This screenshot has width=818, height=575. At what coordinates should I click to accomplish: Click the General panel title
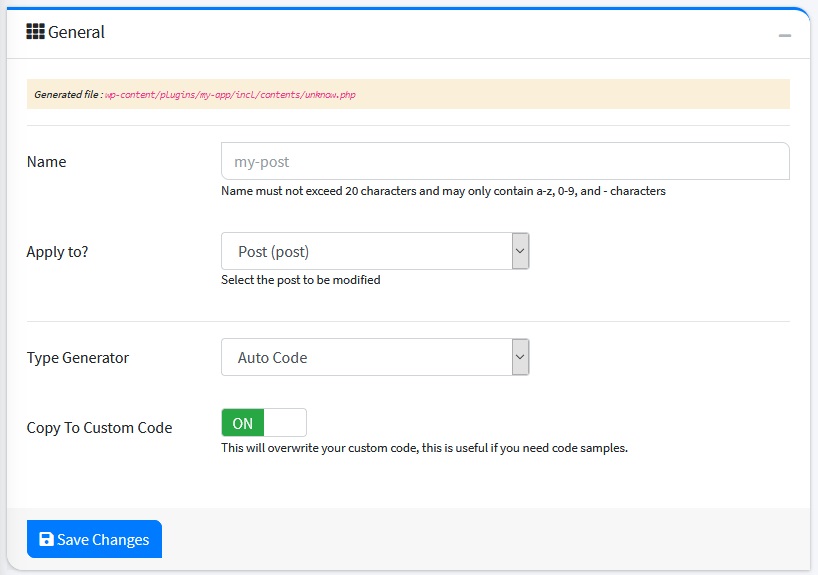tap(76, 32)
